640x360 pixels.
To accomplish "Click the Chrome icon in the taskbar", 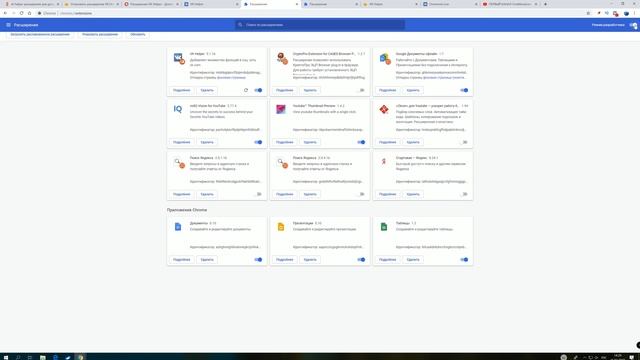I will click(81, 357).
